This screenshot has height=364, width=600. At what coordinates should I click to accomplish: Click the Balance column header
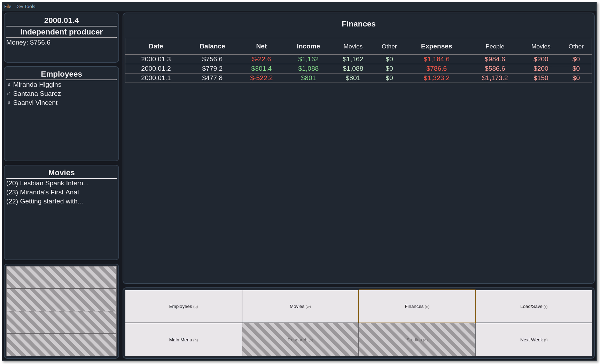pyautogui.click(x=212, y=46)
